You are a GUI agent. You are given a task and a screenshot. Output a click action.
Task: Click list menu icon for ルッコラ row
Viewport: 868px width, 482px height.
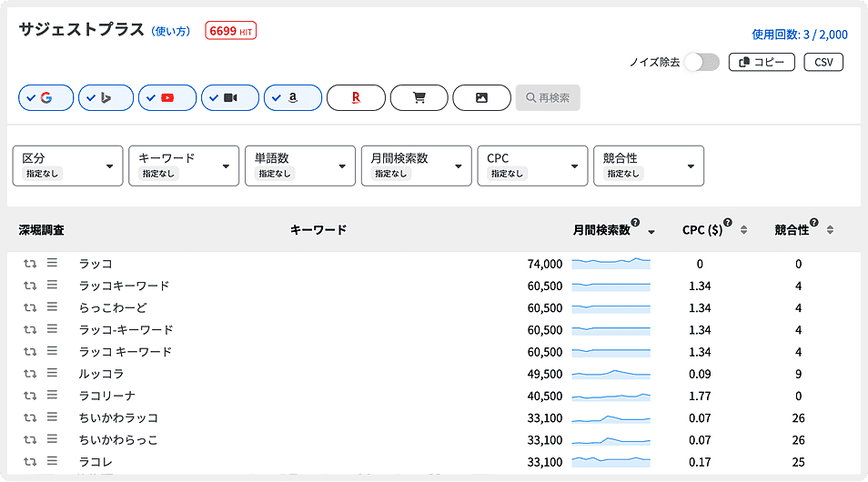point(52,373)
